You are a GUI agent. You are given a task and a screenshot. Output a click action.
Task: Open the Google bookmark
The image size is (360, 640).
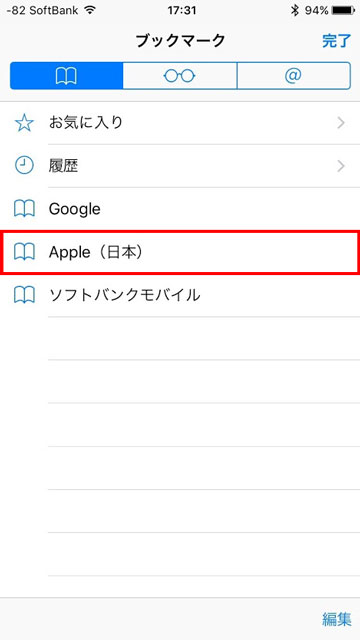pyautogui.click(x=180, y=209)
